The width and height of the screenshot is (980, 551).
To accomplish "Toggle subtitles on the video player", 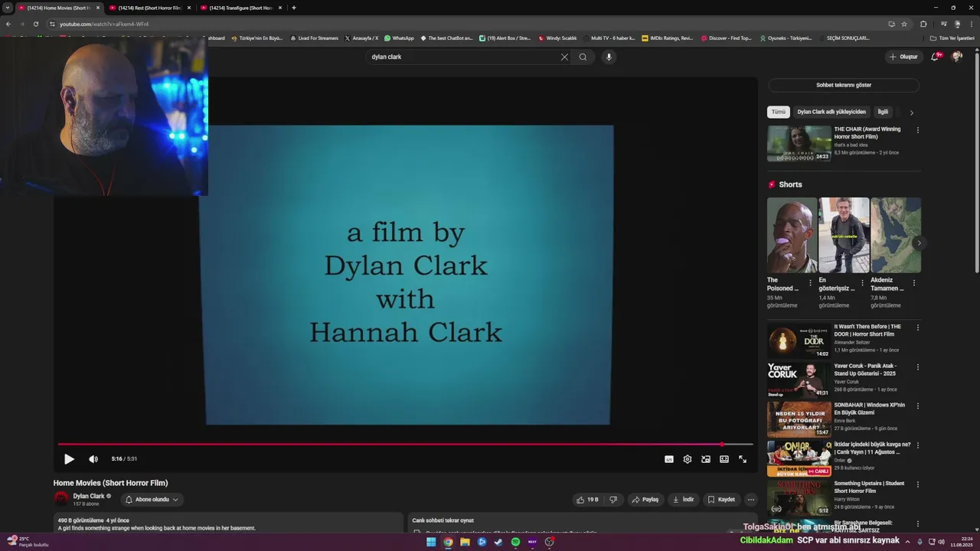I will tap(669, 459).
